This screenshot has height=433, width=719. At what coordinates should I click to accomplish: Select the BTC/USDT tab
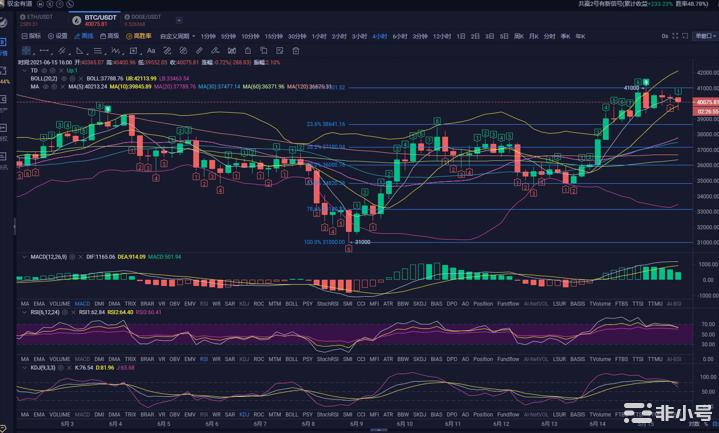(x=95, y=21)
